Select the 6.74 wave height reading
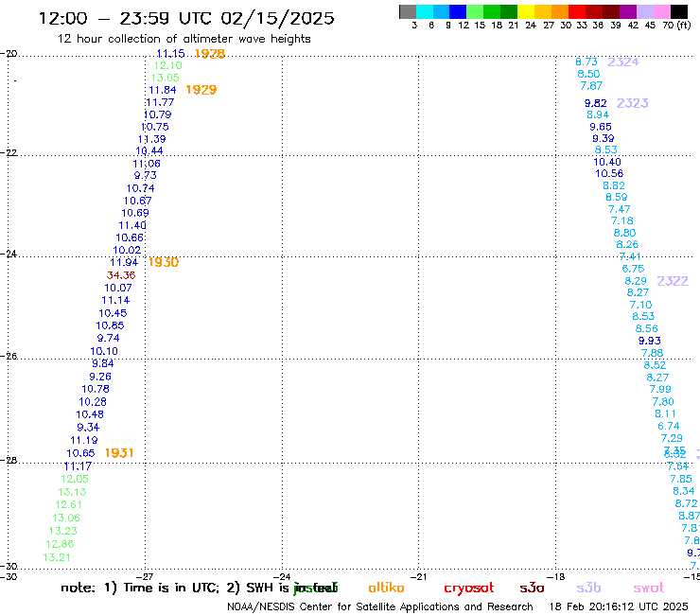 pos(668,427)
